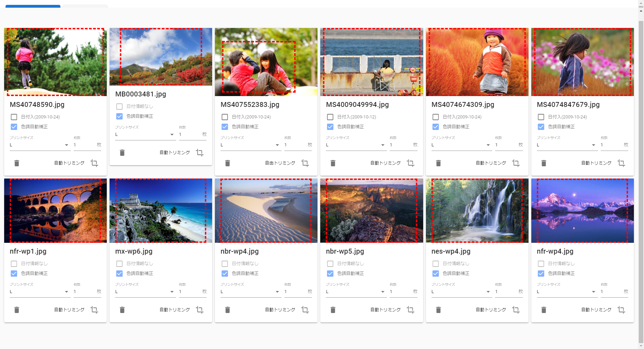This screenshot has height=349, width=644.
Task: Click the crop icon for MS407552383.jpg
Action: 305,163
